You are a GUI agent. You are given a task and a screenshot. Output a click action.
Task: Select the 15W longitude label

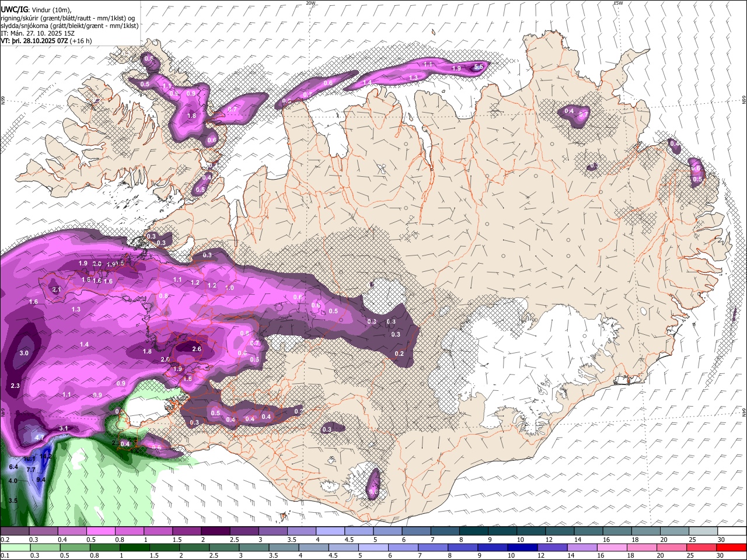618,3
